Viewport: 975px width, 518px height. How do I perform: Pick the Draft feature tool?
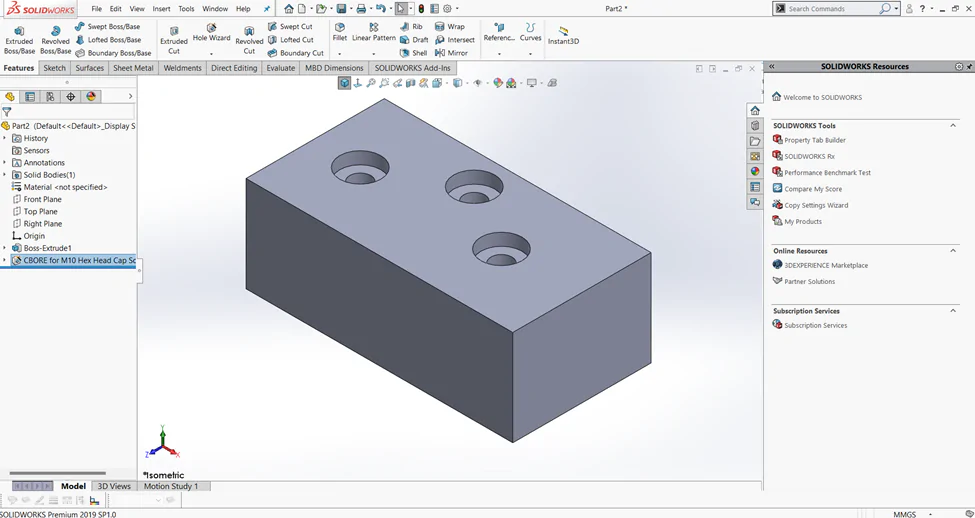(414, 40)
